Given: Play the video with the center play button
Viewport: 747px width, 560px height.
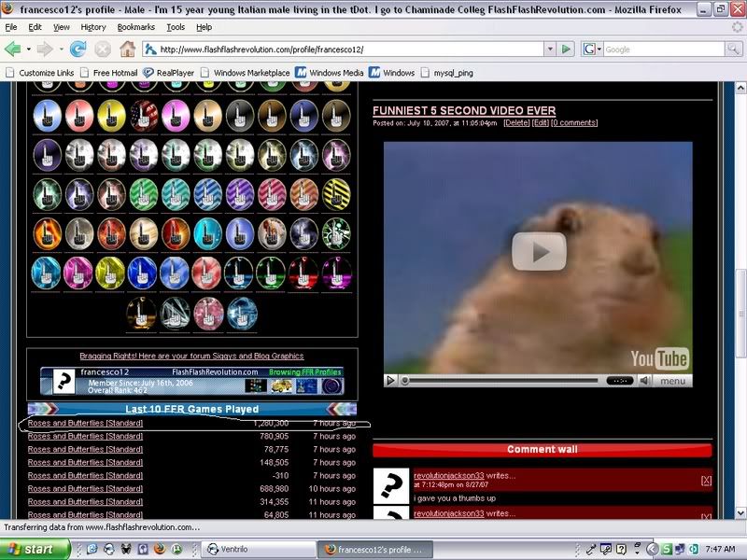Looking at the screenshot, I should point(539,252).
